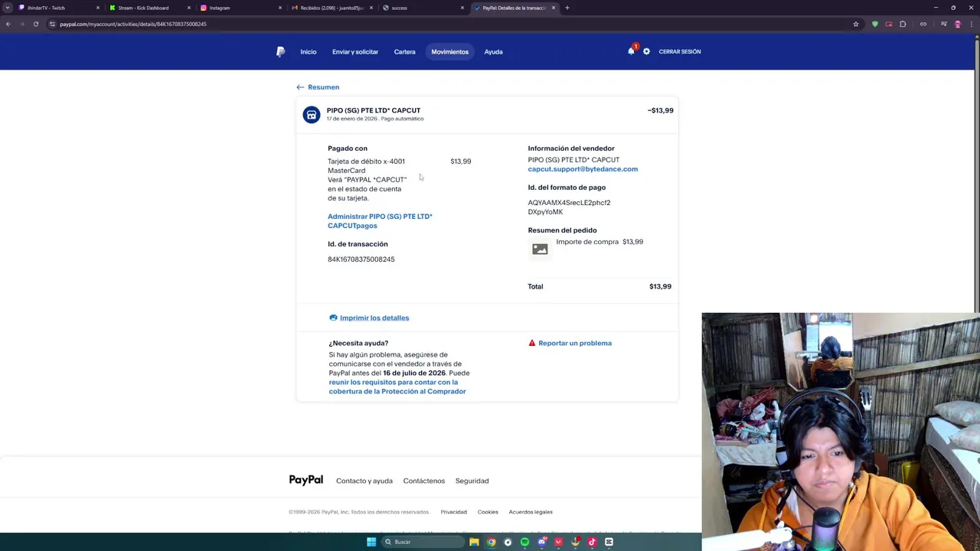This screenshot has width=980, height=551.
Task: Open a new browser tab with plus
Action: pyautogui.click(x=567, y=8)
